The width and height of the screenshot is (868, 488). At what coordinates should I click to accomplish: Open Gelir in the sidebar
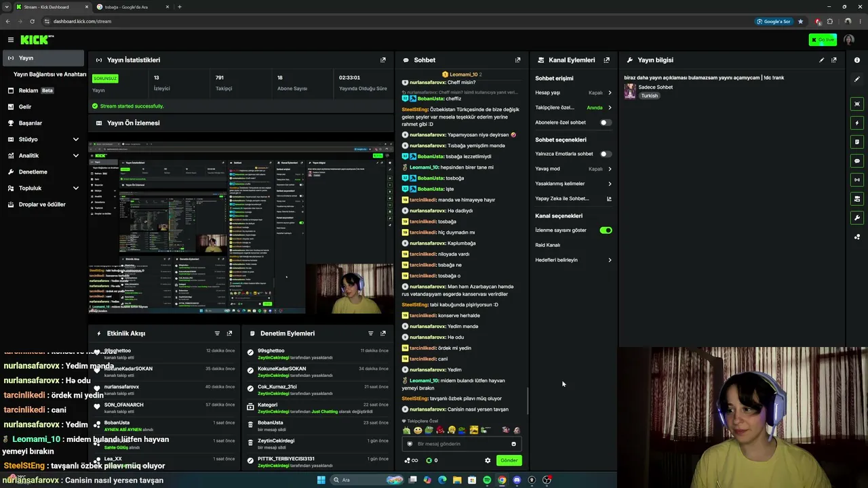(43, 106)
